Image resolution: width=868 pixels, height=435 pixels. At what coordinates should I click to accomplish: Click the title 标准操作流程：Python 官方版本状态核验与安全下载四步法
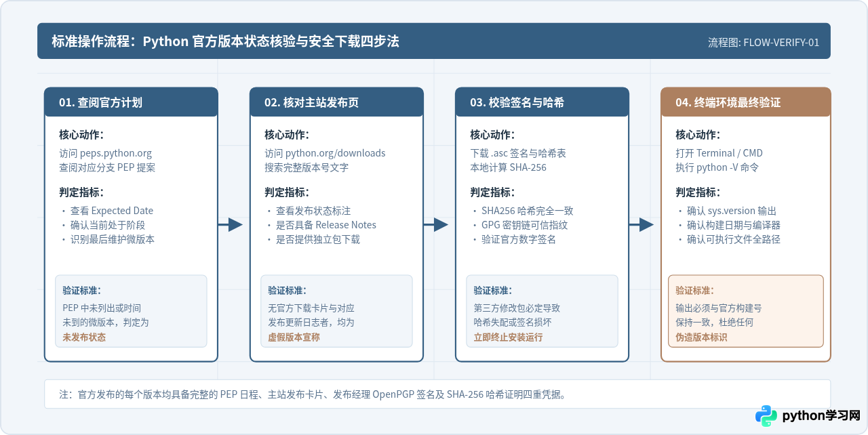coord(225,41)
